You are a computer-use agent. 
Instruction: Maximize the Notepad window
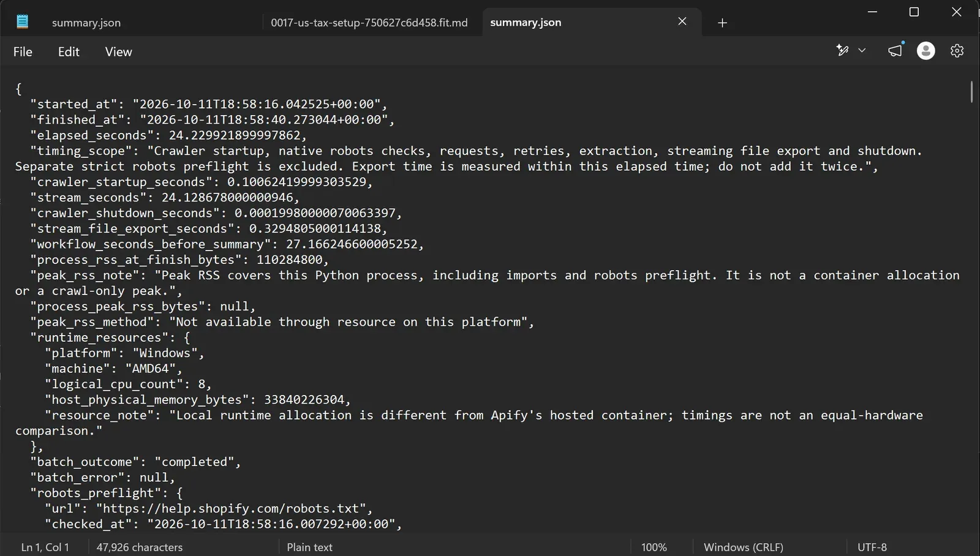[x=914, y=12]
